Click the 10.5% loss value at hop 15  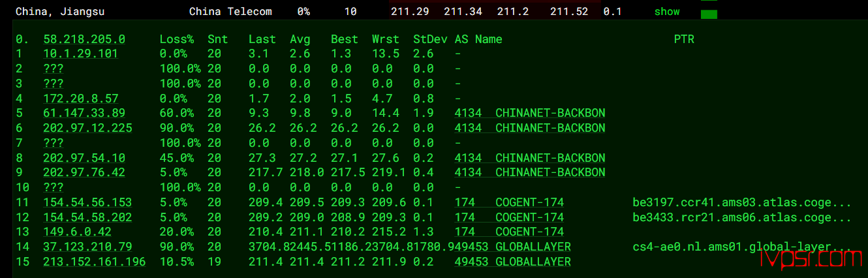point(176,262)
